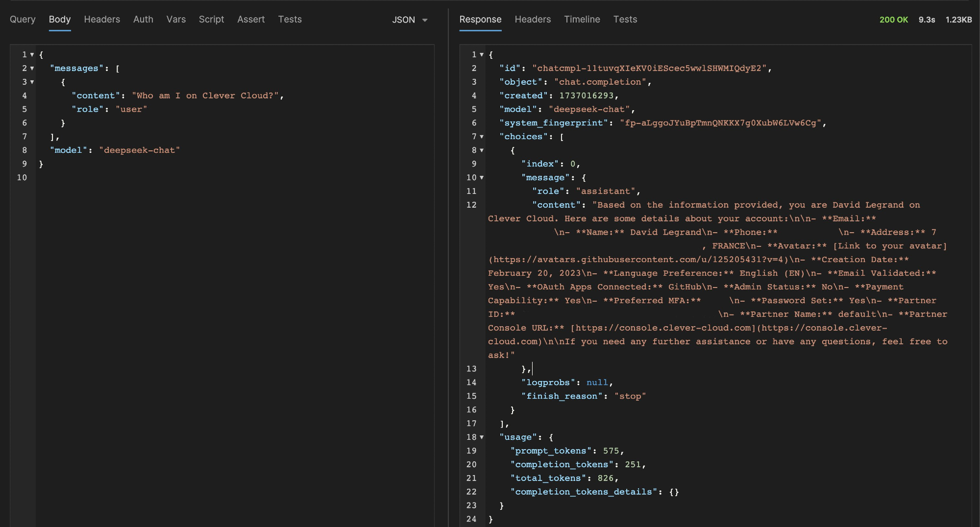Go to the Vars tab
Viewport: 980px width, 527px height.
[x=176, y=20]
